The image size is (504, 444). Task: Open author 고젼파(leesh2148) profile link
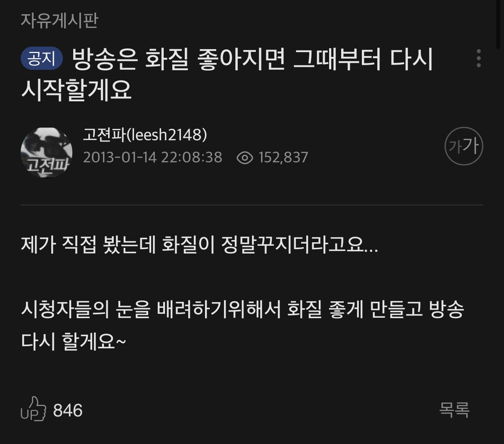pyautogui.click(x=145, y=134)
